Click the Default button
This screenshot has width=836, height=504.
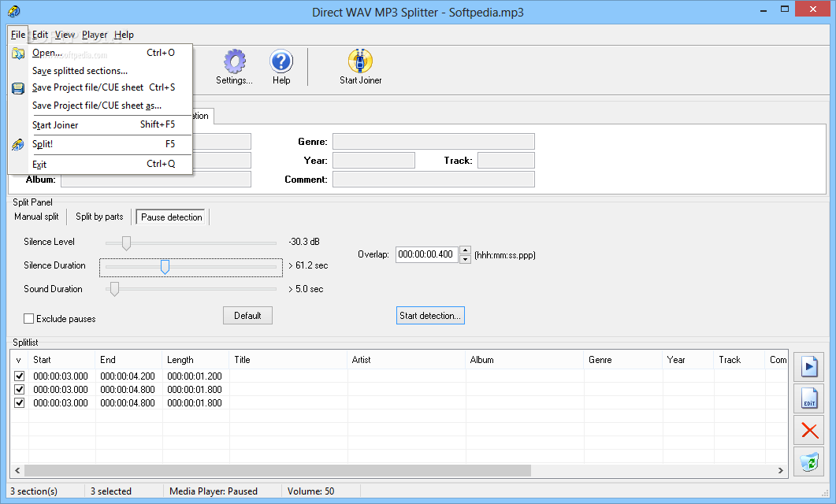click(x=247, y=316)
